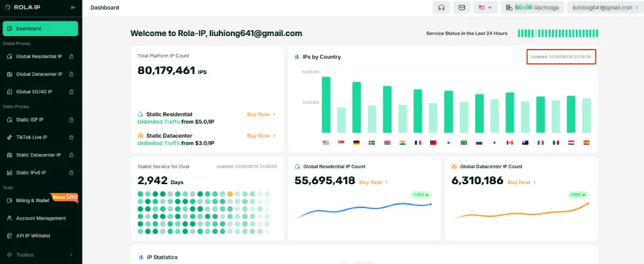The height and width of the screenshot is (264, 644).
Task: Click the orange datacenter IP trend line endpoint
Action: pos(587,203)
